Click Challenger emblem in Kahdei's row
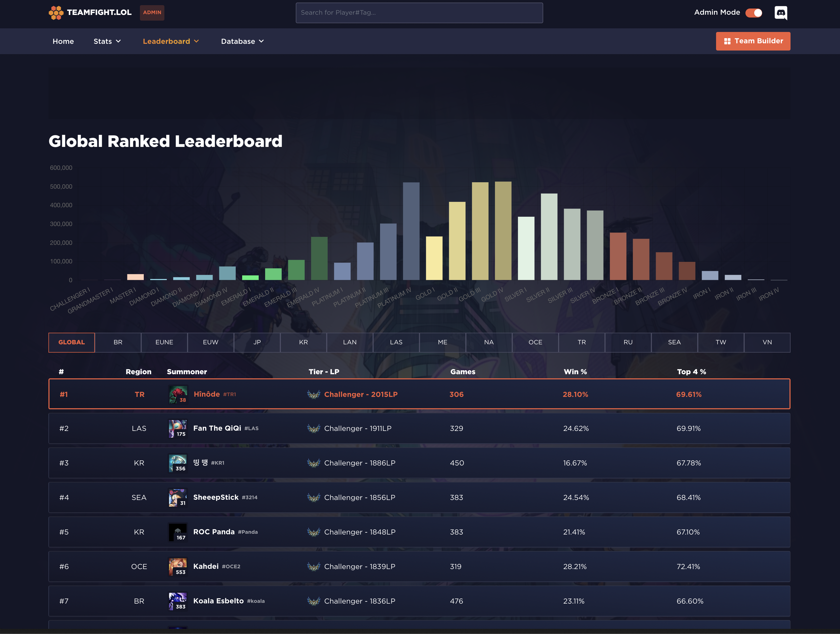The height and width of the screenshot is (634, 840). pos(314,567)
